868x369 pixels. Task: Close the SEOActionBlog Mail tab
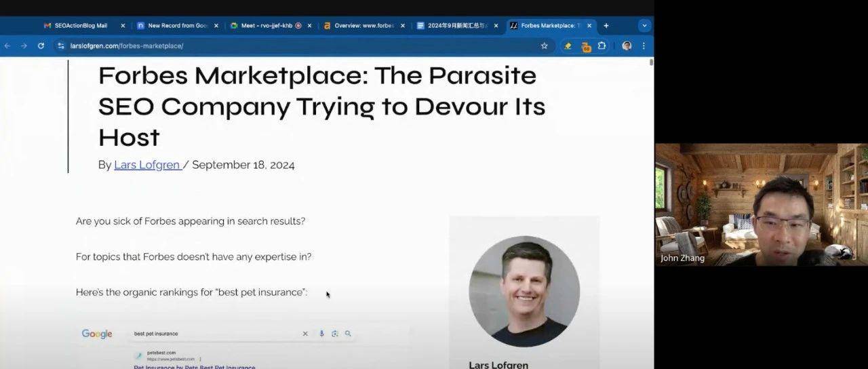[x=123, y=25]
